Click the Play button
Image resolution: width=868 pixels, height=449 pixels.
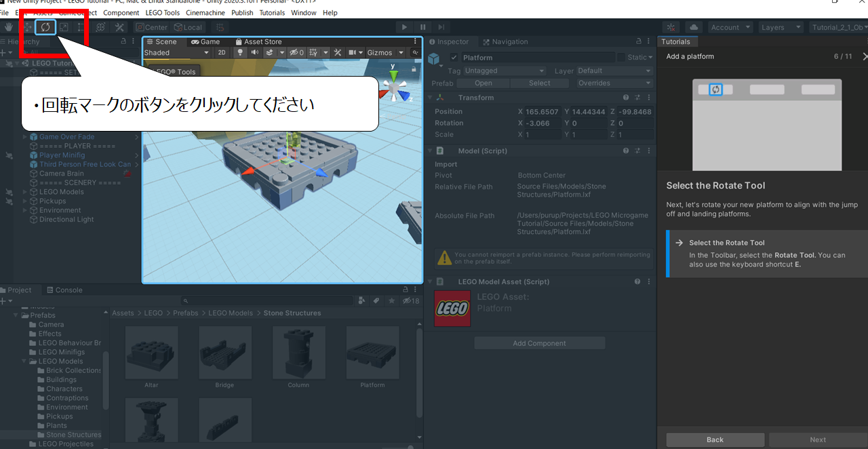pyautogui.click(x=404, y=27)
